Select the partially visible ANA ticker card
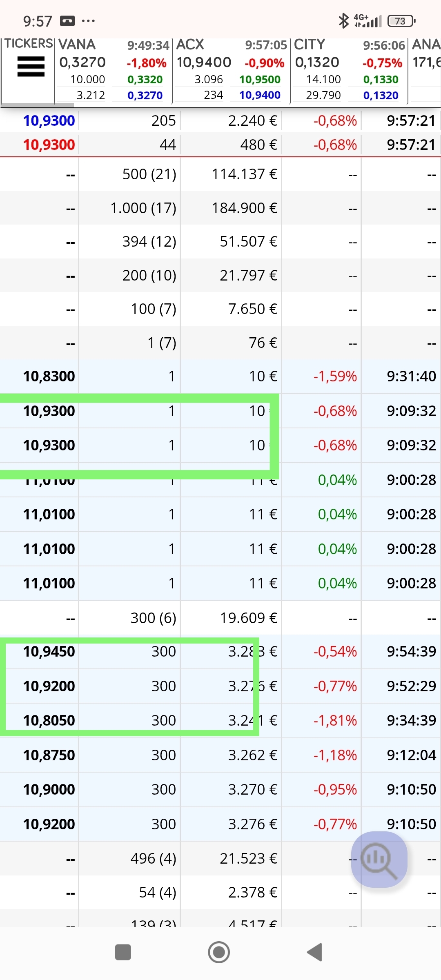441x980 pixels. (x=425, y=70)
